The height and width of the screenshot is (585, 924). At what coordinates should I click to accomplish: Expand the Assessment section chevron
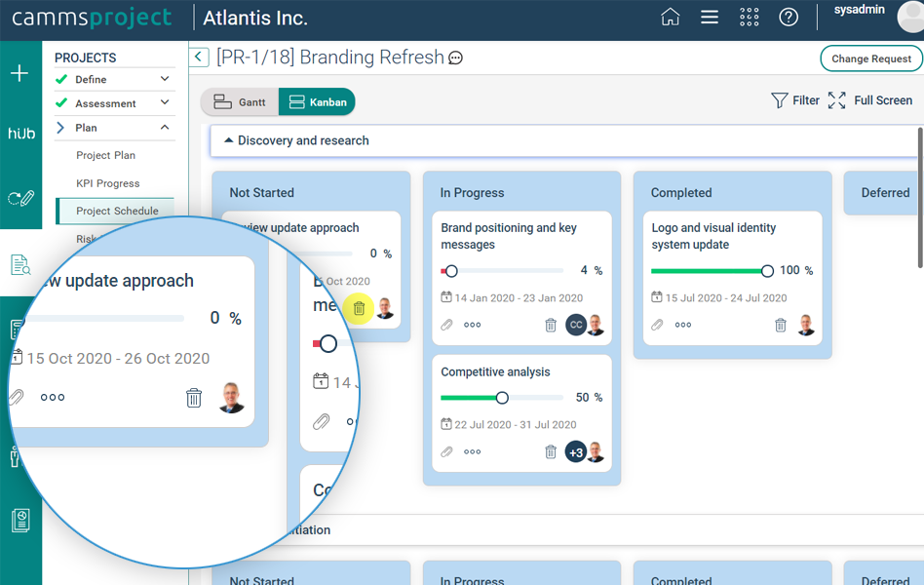click(165, 102)
